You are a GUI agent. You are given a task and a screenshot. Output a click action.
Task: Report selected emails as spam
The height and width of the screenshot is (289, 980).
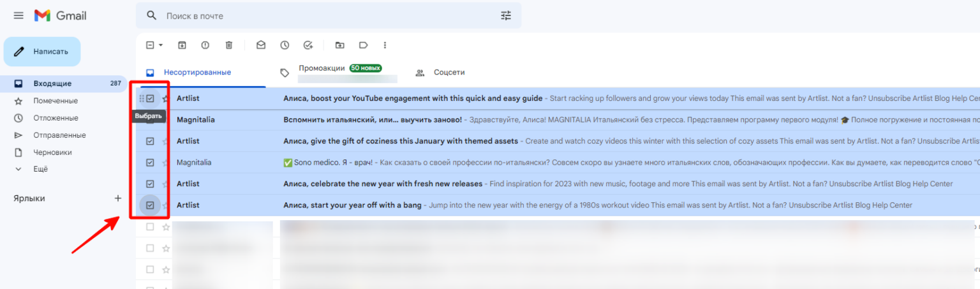205,45
